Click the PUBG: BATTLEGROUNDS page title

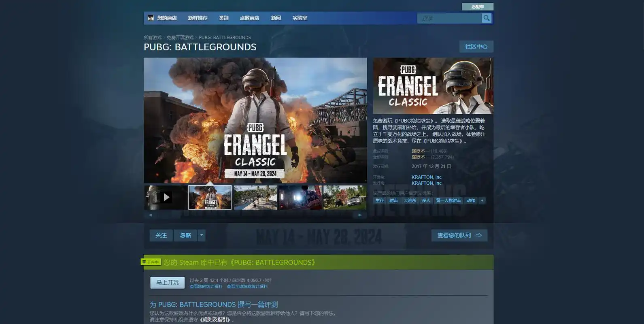pos(200,47)
